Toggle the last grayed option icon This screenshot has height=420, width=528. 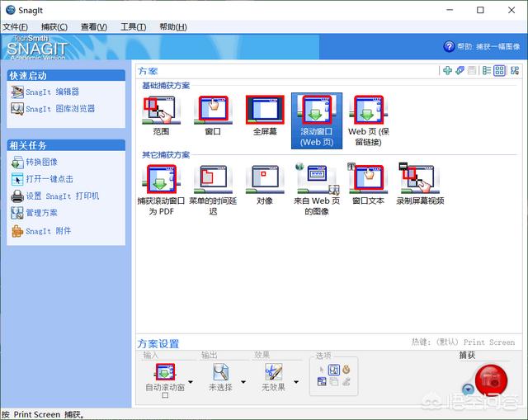(346, 381)
